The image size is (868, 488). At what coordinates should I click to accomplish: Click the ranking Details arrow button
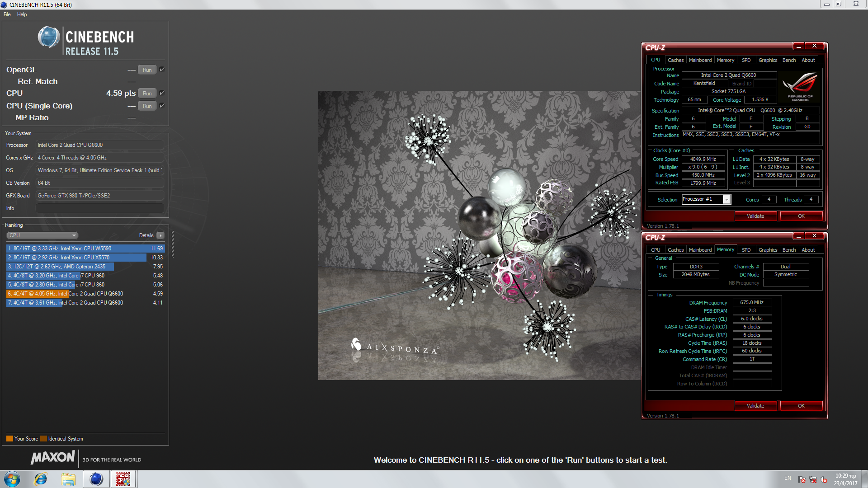(160, 235)
